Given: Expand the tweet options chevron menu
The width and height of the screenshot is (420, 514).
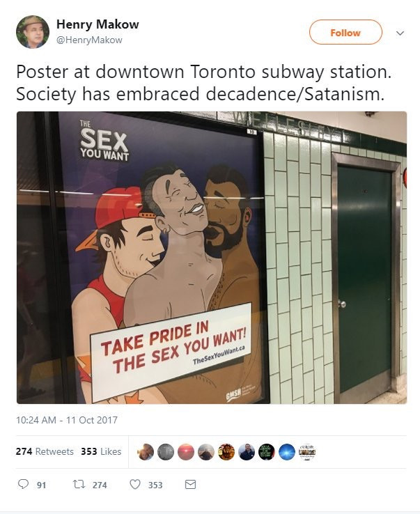Looking at the screenshot, I should coord(399,33).
